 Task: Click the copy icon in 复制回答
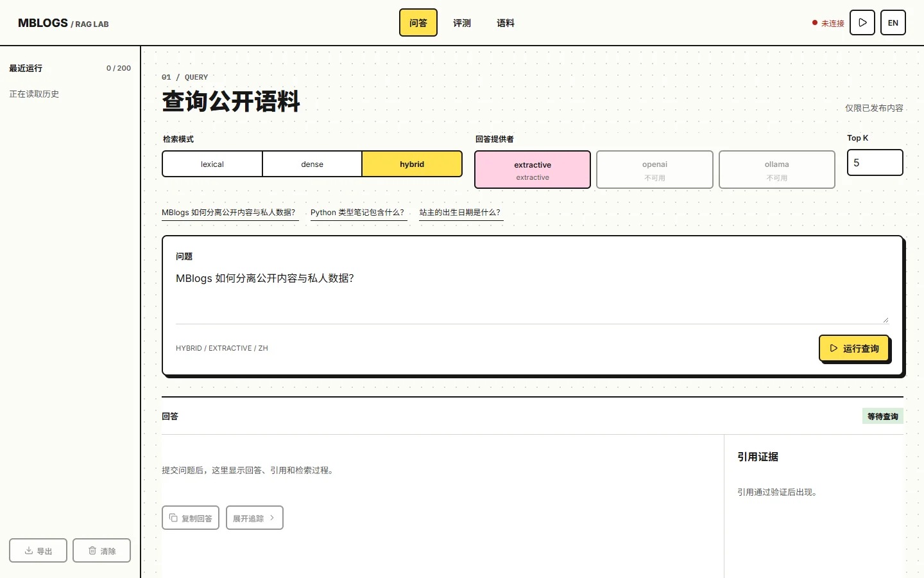pos(173,518)
